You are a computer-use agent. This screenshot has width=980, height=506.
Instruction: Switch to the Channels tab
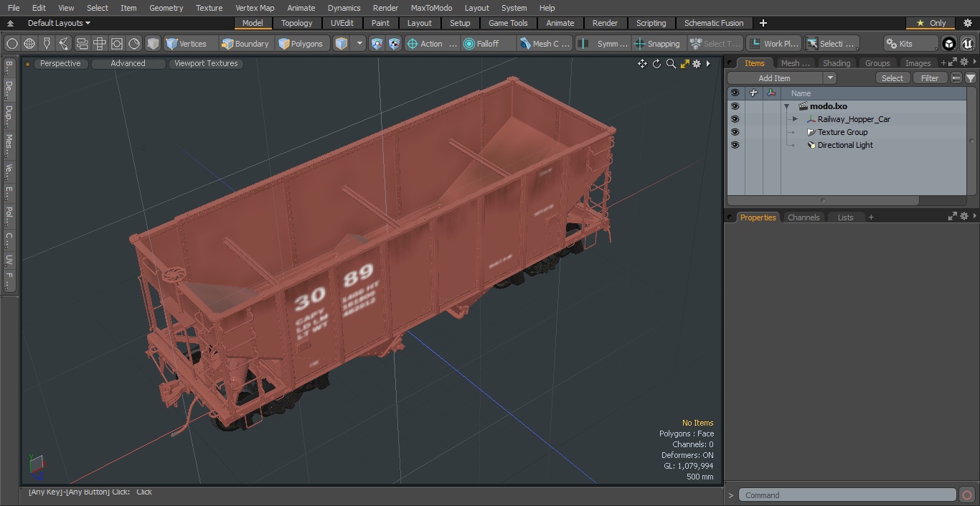click(804, 217)
